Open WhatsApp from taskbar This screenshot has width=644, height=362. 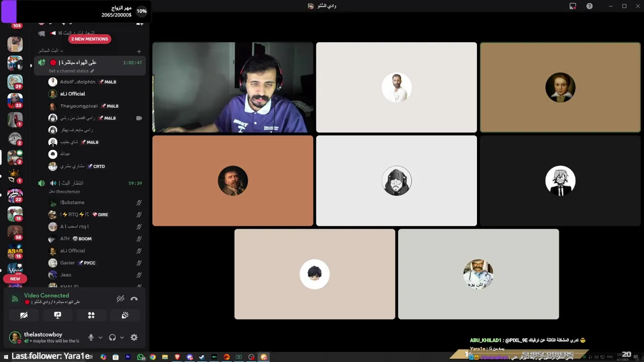point(140,357)
